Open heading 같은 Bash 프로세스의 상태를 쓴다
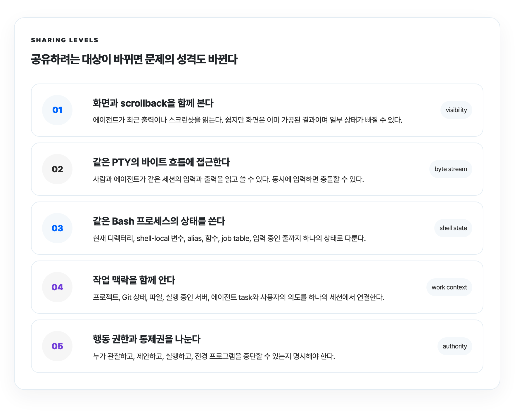The width and height of the screenshot is (524, 420). click(x=159, y=221)
